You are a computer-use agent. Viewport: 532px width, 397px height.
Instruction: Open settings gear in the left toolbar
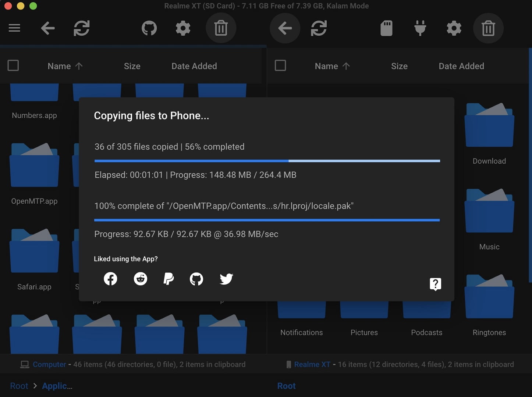point(183,28)
